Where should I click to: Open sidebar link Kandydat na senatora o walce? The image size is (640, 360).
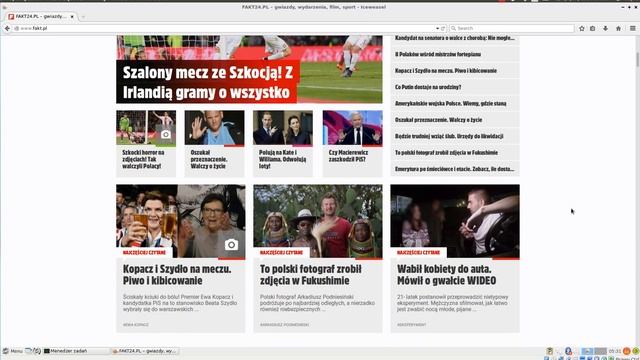[455, 38]
